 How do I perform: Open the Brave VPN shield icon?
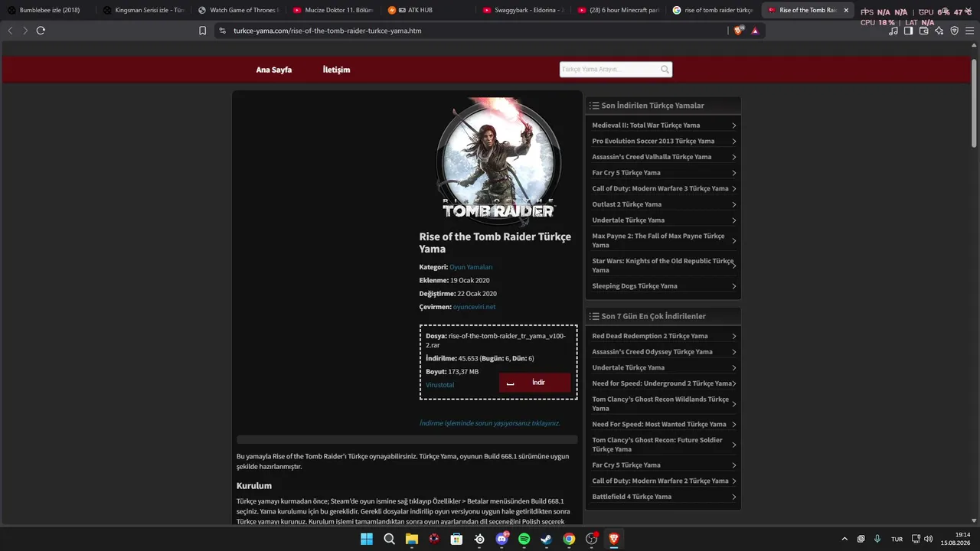coord(954,31)
